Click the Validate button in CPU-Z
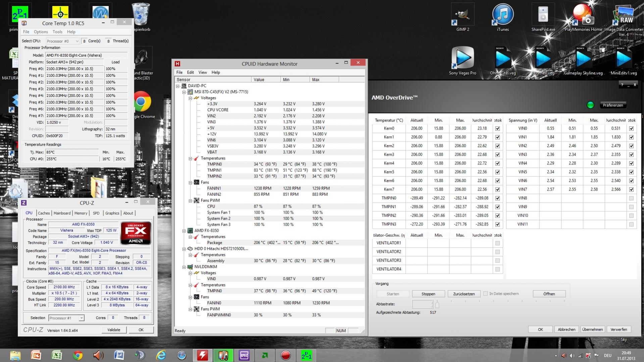Image resolution: width=644 pixels, height=362 pixels. point(114,330)
